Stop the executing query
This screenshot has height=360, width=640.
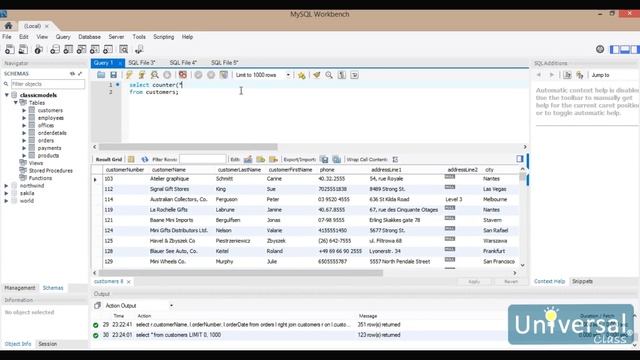[x=167, y=75]
